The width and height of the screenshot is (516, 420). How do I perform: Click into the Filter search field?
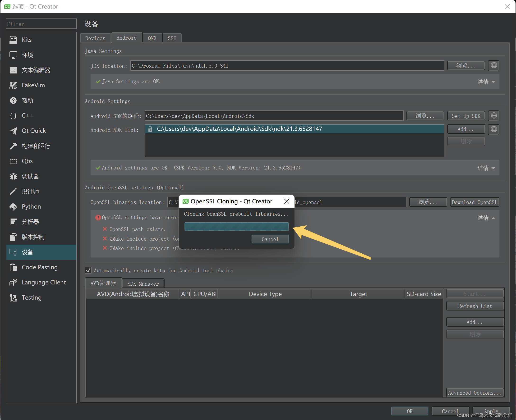coord(41,24)
